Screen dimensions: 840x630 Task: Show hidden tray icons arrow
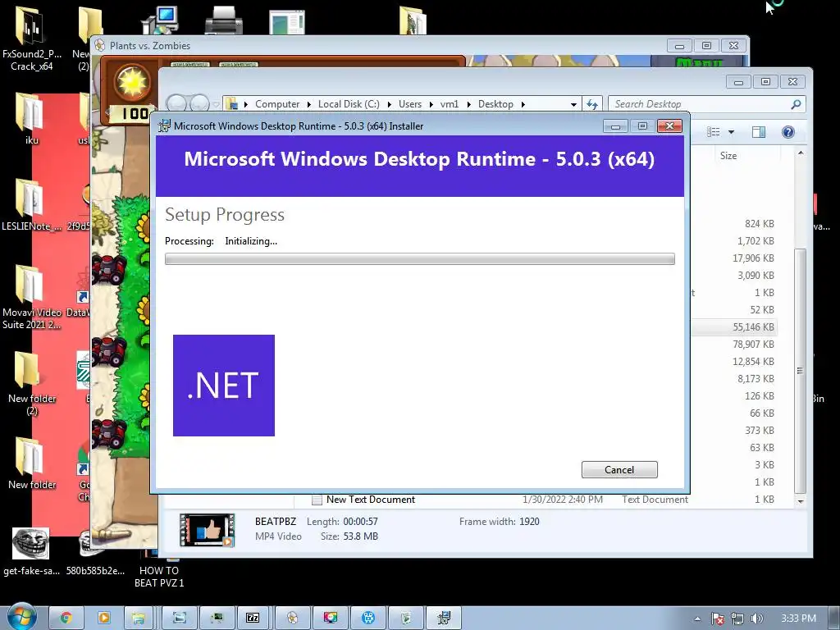[697, 619]
